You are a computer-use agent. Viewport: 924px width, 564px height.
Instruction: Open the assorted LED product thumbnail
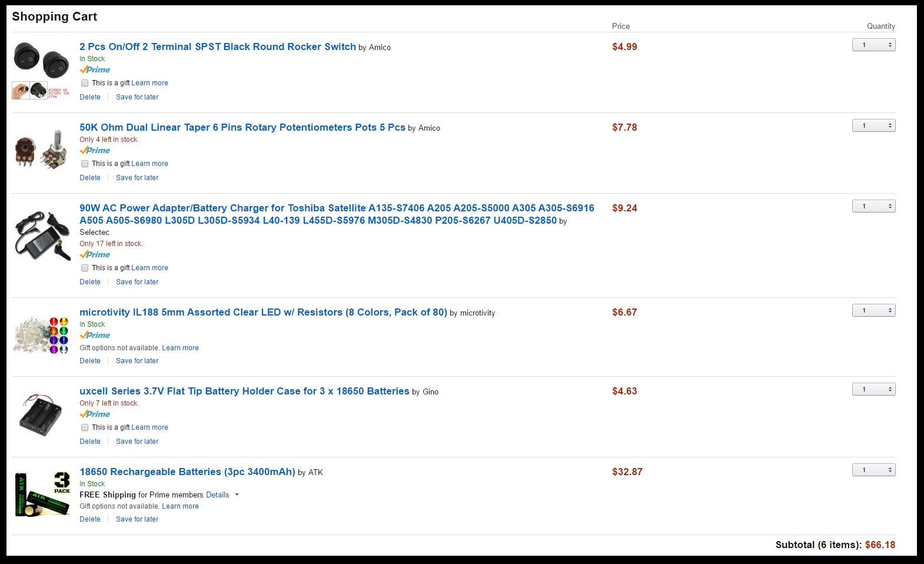(41, 335)
